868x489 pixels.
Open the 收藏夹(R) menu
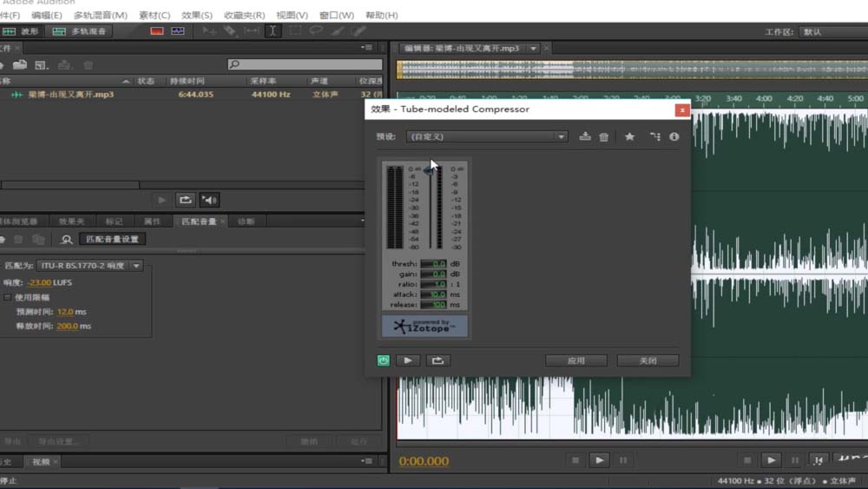pyautogui.click(x=244, y=15)
